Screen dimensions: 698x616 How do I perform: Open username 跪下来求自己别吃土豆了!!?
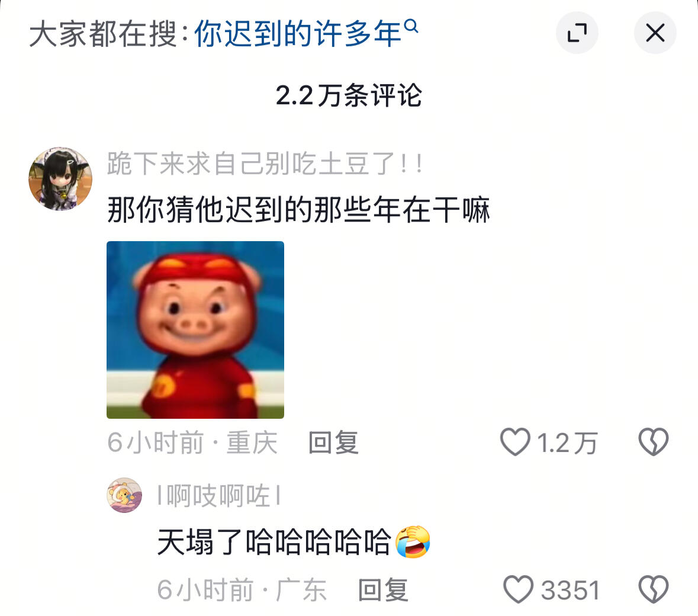[265, 163]
